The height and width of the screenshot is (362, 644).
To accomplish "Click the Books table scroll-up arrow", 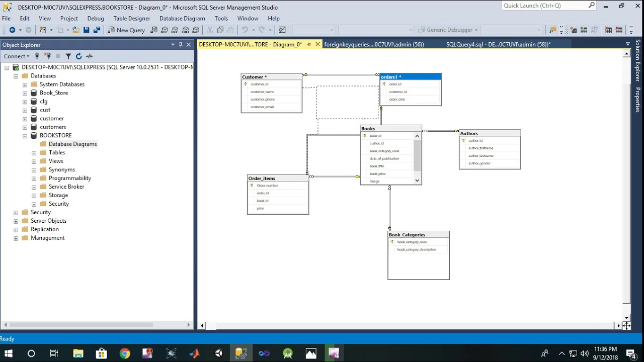I will click(417, 136).
